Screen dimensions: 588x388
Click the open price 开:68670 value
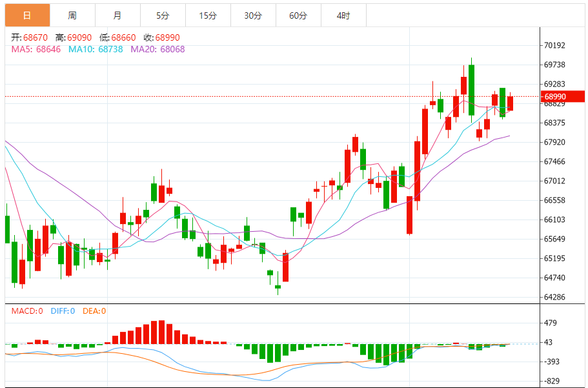tap(29, 37)
